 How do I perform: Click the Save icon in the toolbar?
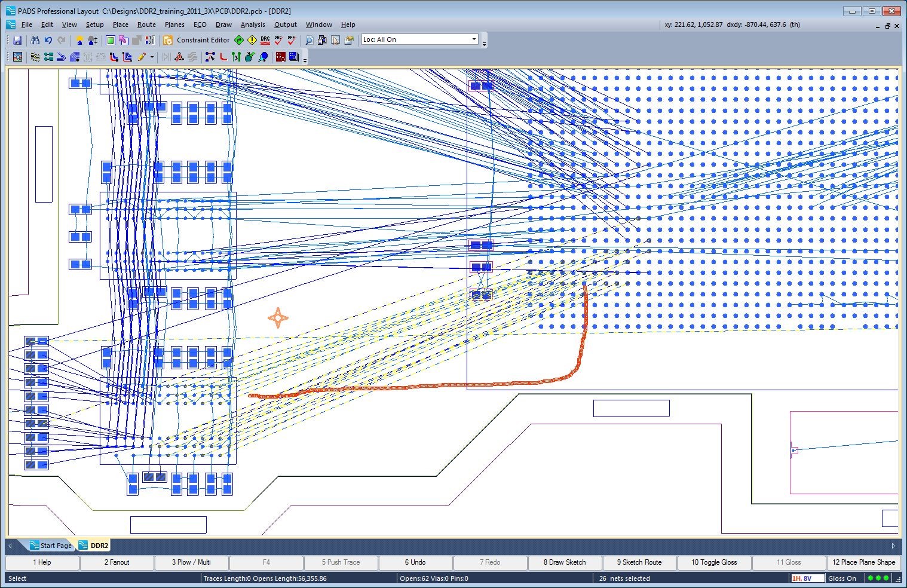pos(17,40)
